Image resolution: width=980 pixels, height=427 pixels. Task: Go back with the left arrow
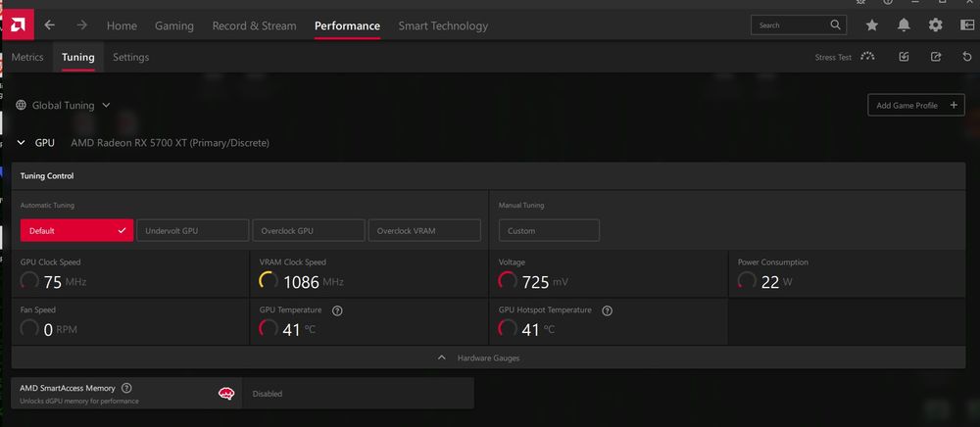(49, 24)
